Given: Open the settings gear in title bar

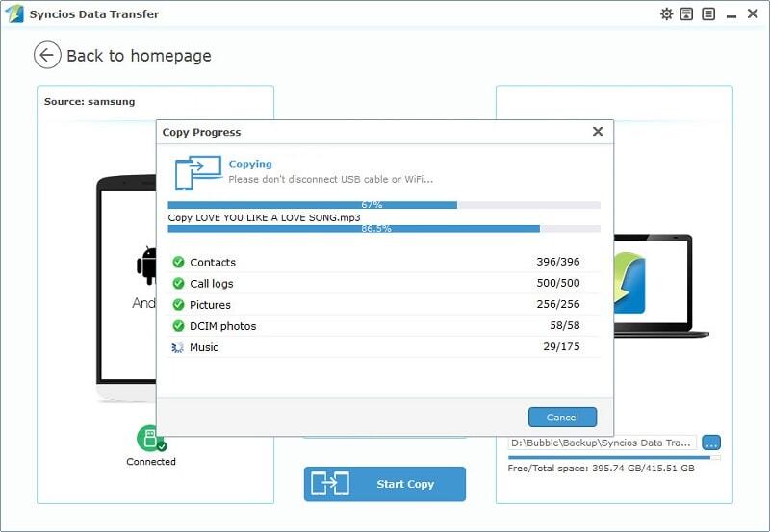Looking at the screenshot, I should 666,14.
